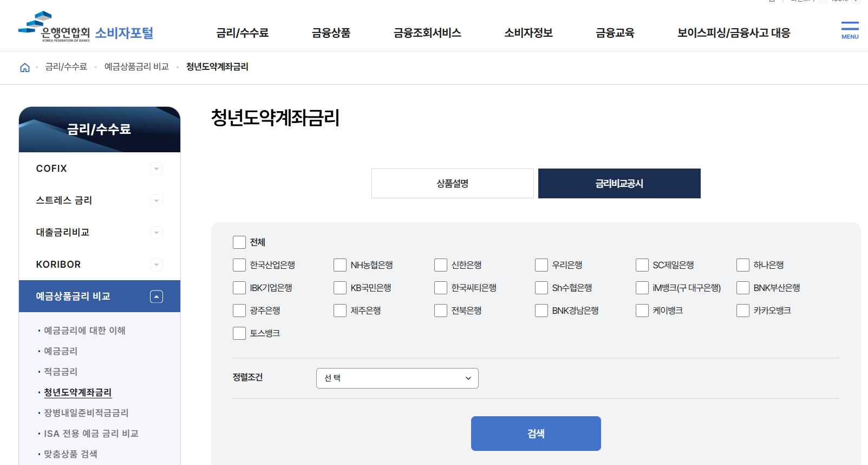
Task: Expand the COFIX sidebar section
Action: coord(156,169)
